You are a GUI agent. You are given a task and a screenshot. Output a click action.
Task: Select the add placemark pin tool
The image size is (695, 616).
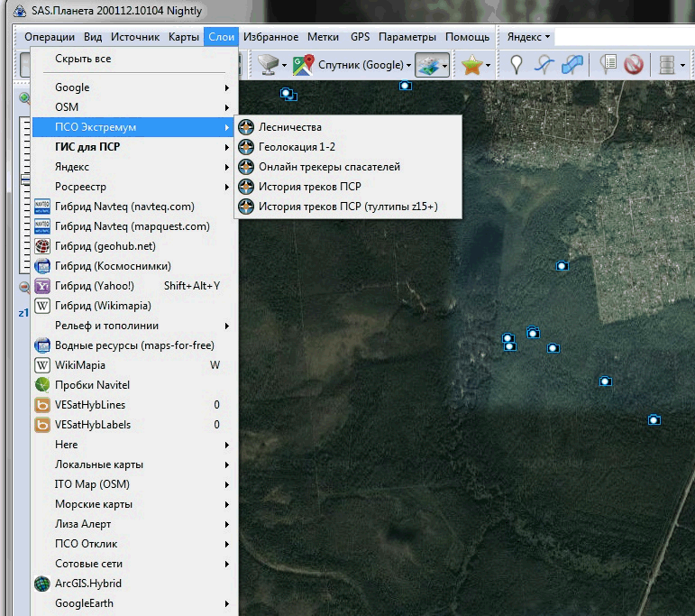click(517, 65)
